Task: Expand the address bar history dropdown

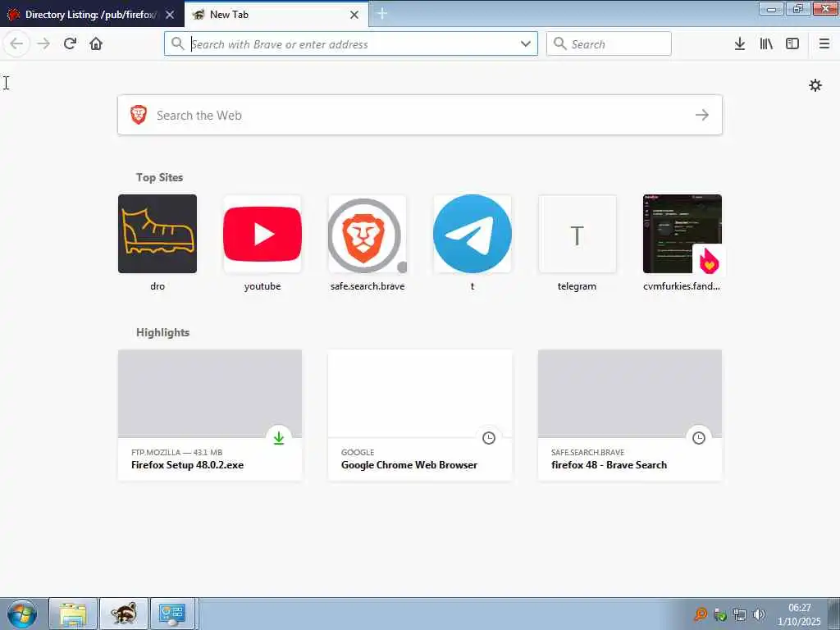Action: tap(526, 44)
